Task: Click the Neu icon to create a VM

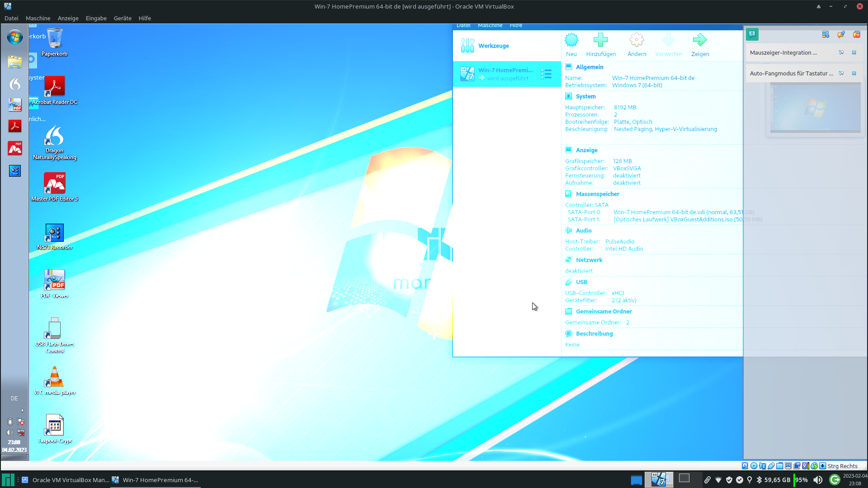Action: point(571,44)
